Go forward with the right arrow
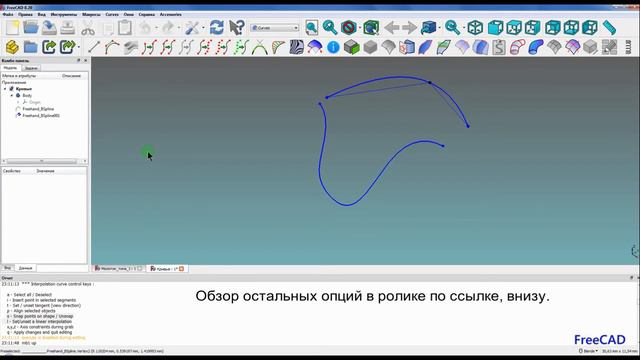This screenshot has width=640, height=360. (409, 28)
